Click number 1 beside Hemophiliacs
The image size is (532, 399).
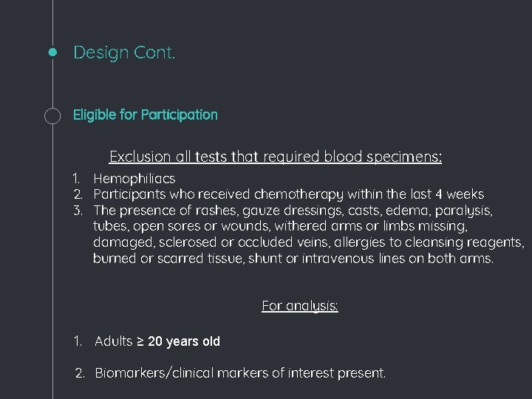click(x=76, y=179)
